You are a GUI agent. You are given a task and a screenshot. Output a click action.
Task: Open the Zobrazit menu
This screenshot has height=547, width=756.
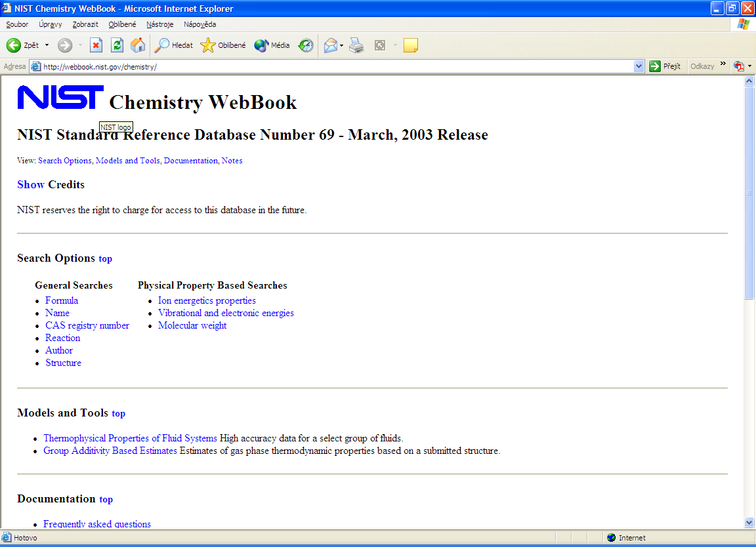pos(85,24)
